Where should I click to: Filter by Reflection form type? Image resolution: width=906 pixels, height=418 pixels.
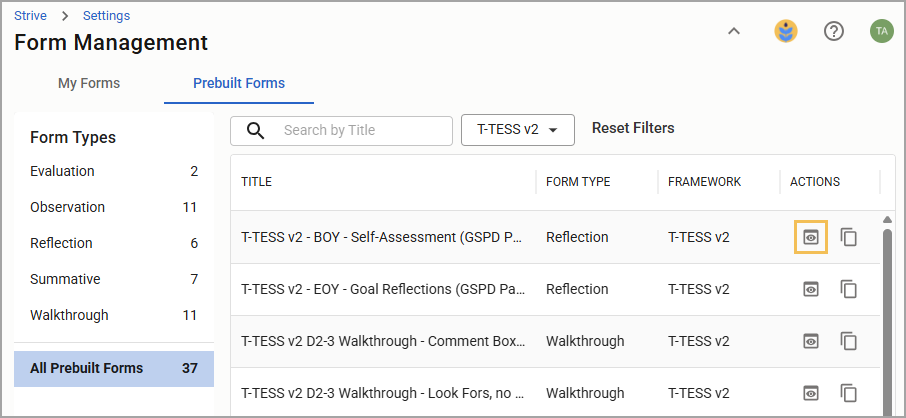coord(114,243)
